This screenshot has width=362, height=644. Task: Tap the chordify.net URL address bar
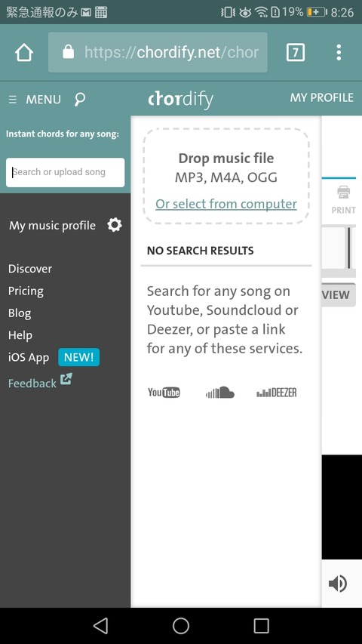(x=158, y=53)
